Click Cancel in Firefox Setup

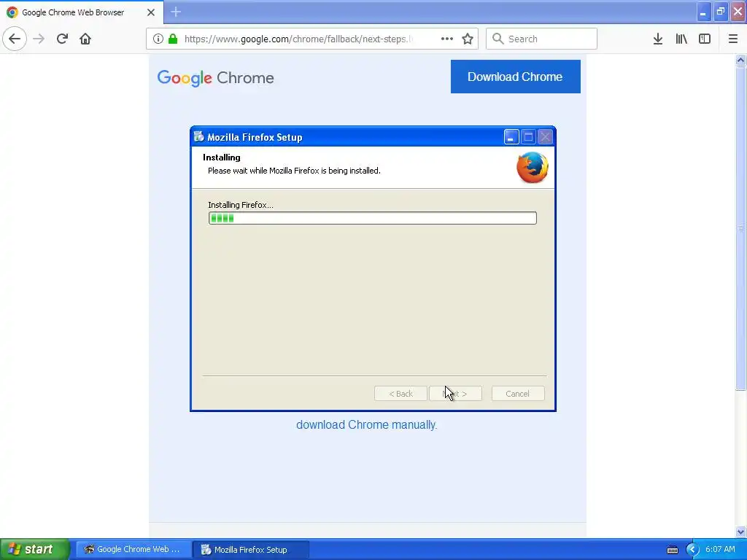(x=518, y=394)
